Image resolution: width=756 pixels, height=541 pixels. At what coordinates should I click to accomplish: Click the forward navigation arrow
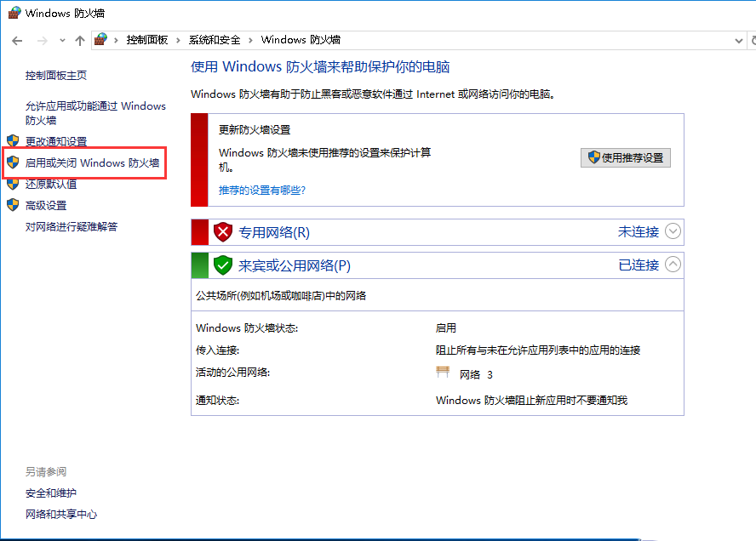(x=43, y=41)
